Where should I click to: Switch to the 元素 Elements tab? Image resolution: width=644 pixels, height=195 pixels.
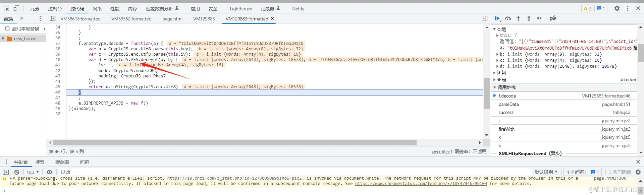pyautogui.click(x=35, y=9)
